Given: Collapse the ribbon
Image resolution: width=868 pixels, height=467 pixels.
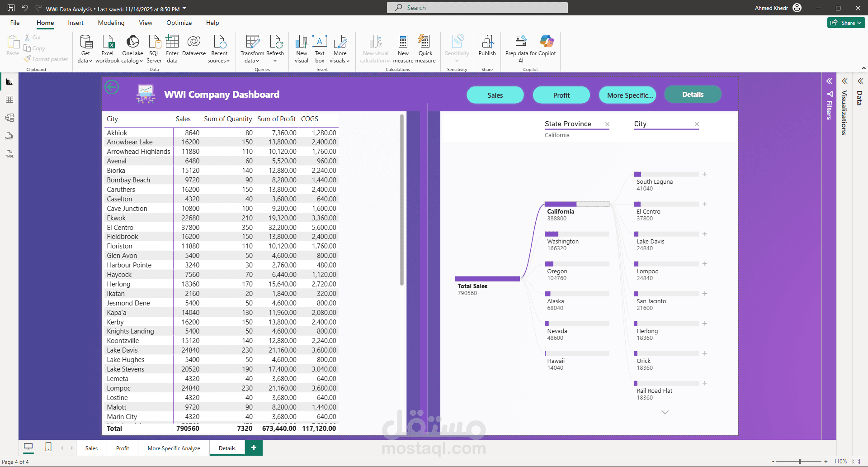Looking at the screenshot, I should click(863, 68).
